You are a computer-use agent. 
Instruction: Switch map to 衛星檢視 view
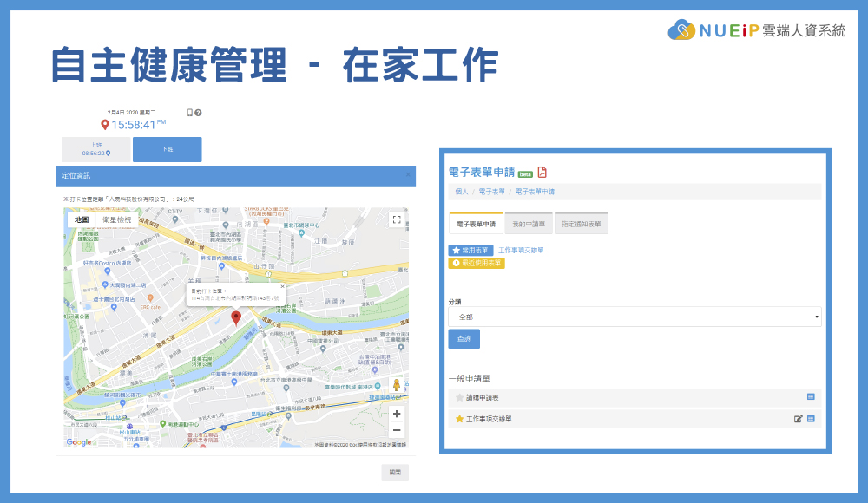pos(117,219)
